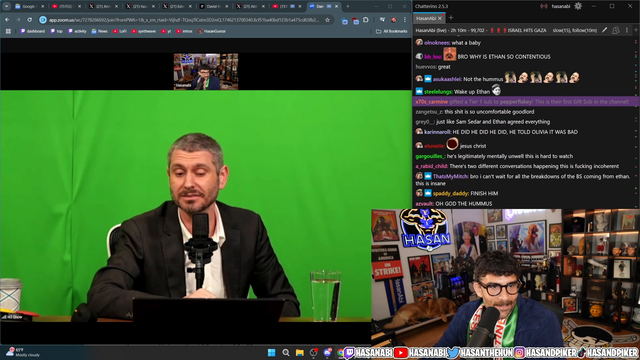Open Chatterino settings gear
The height and width of the screenshot is (360, 640).
(578, 6)
